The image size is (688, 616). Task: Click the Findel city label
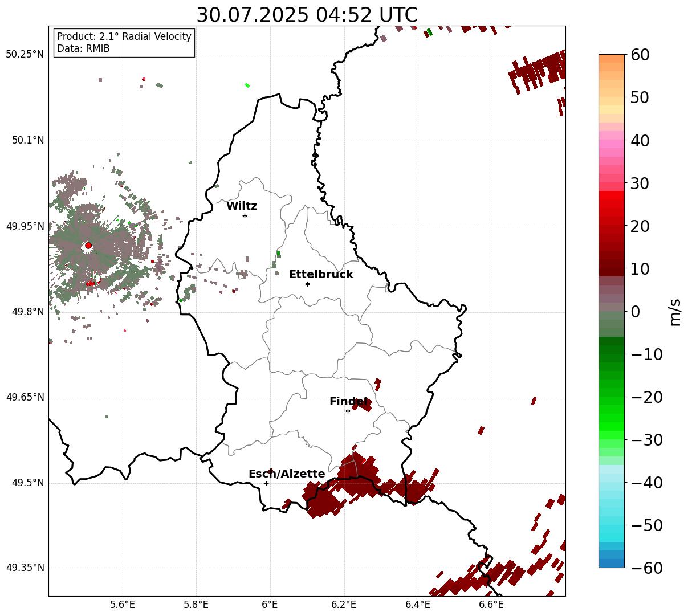tap(348, 402)
